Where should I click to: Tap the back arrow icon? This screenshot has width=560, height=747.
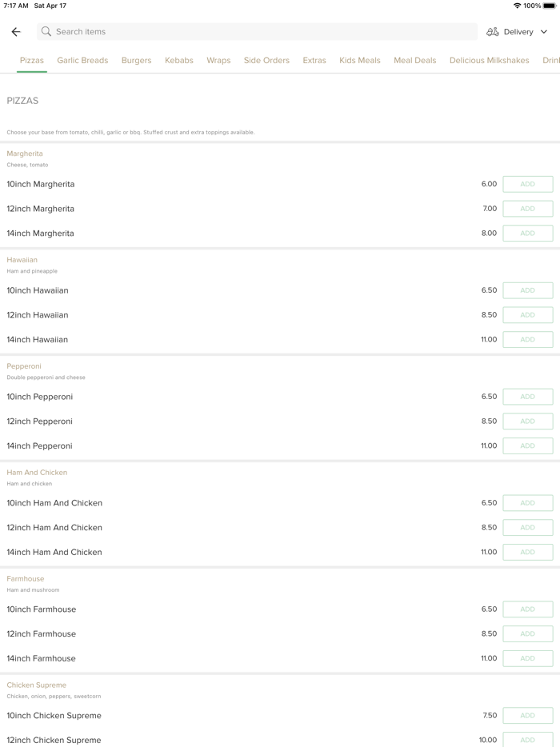click(16, 32)
